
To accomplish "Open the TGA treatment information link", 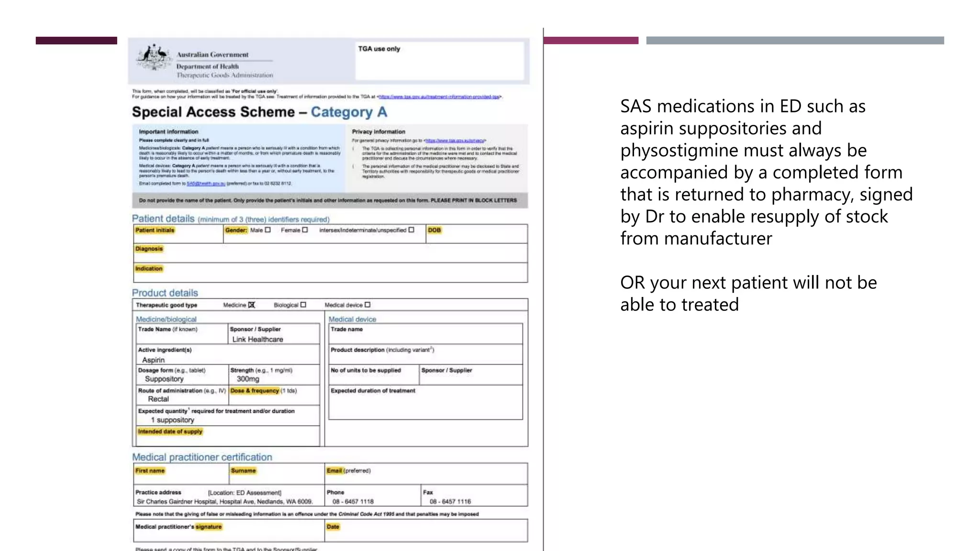I will [439, 97].
